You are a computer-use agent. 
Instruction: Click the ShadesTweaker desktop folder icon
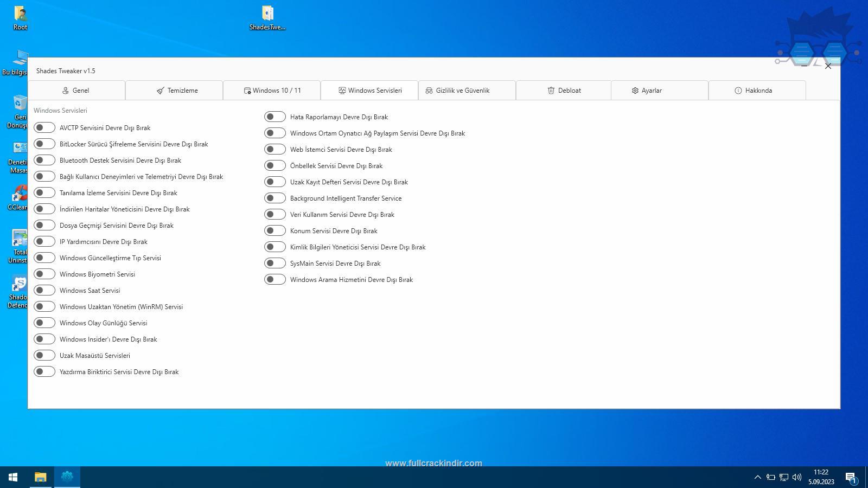coord(267,17)
